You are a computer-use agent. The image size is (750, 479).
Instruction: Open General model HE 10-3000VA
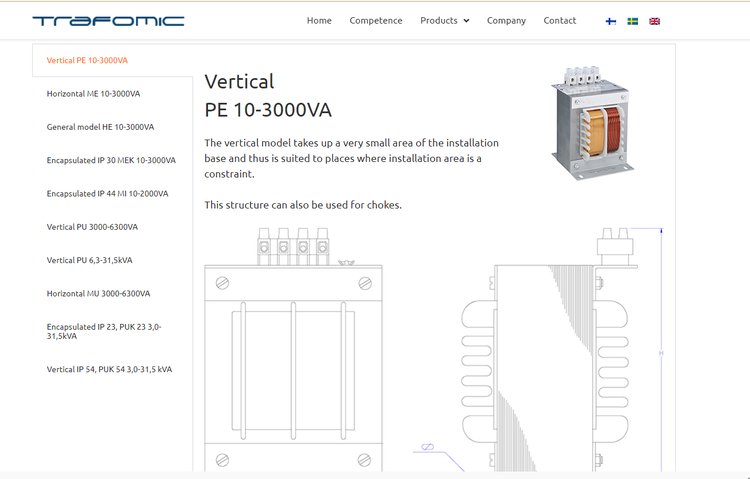pos(100,127)
